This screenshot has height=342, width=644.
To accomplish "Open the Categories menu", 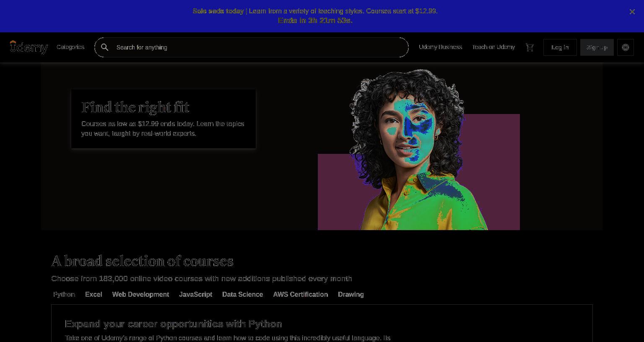I will point(70,47).
